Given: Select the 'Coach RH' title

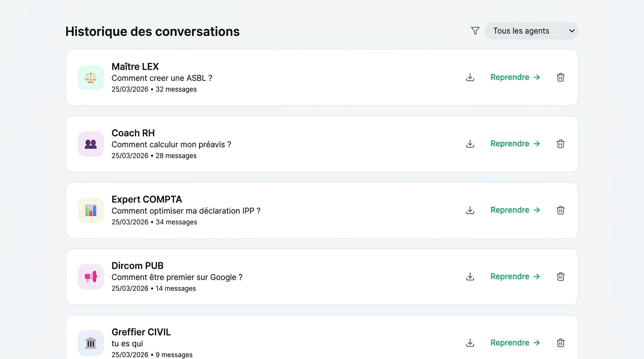Looking at the screenshot, I should [133, 133].
